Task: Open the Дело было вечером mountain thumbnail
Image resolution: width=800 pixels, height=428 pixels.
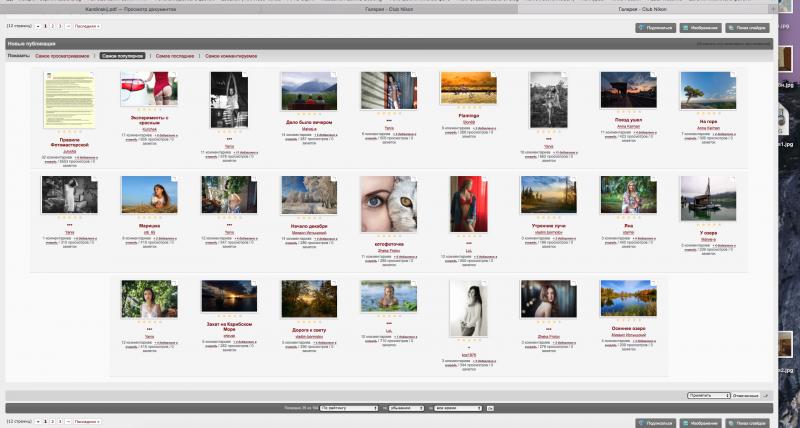Action: (x=309, y=91)
